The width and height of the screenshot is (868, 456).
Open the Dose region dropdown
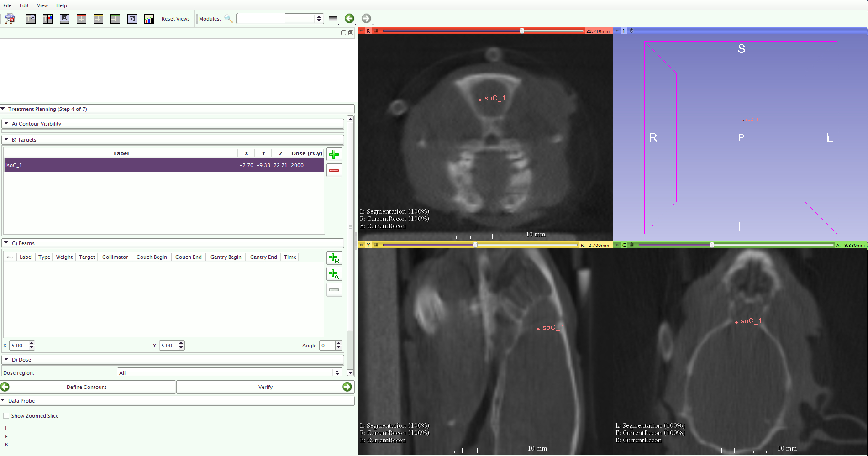coord(229,373)
